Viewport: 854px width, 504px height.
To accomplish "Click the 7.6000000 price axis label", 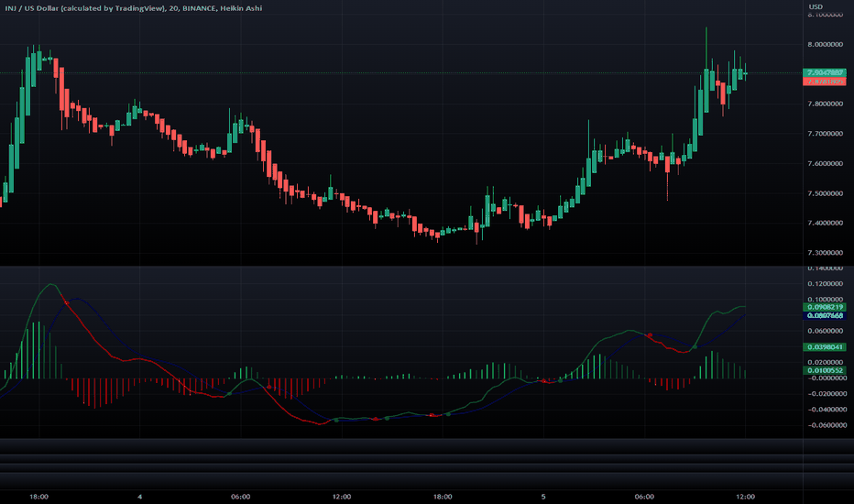I will click(825, 163).
